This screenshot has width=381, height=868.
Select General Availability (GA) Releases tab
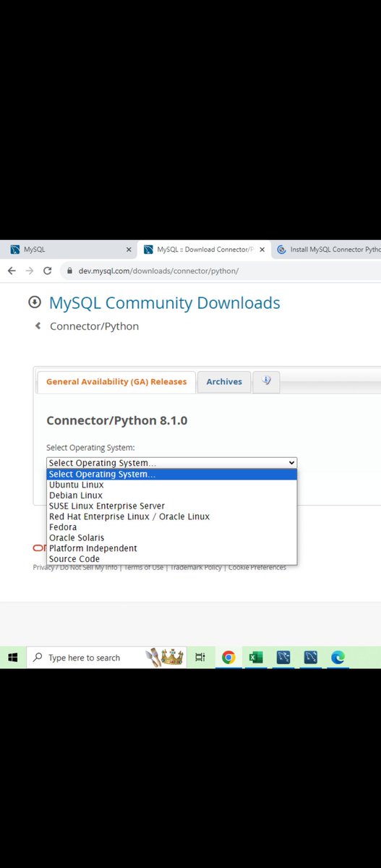pos(116,382)
